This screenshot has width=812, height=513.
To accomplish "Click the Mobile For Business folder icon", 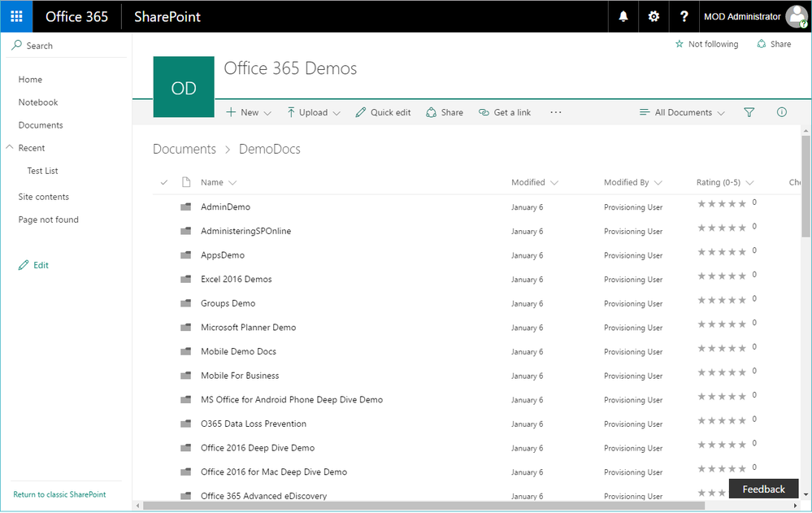I will (x=185, y=375).
